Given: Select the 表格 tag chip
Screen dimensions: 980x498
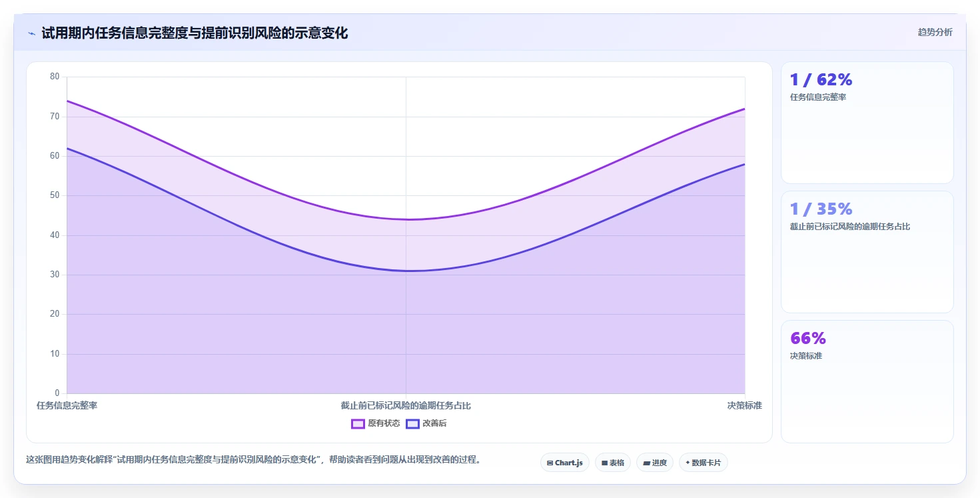Looking at the screenshot, I should click(612, 463).
